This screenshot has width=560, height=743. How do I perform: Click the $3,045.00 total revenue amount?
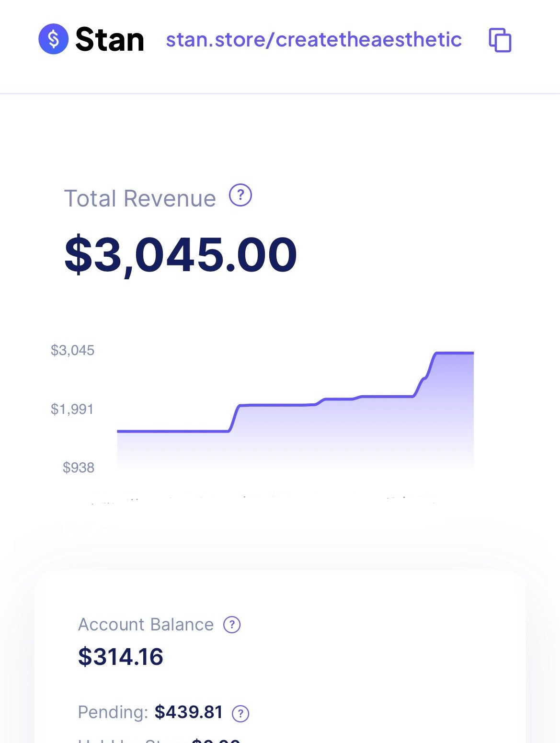181,254
